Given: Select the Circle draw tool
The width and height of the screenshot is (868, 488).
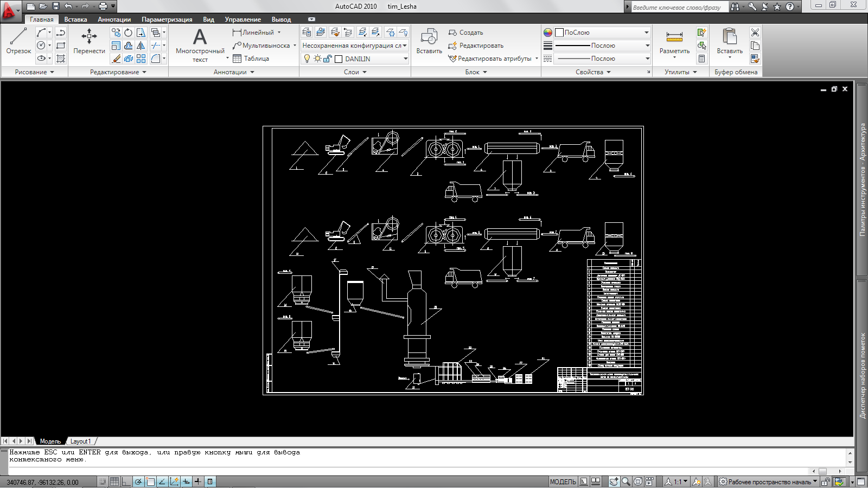Looking at the screenshot, I should [41, 46].
